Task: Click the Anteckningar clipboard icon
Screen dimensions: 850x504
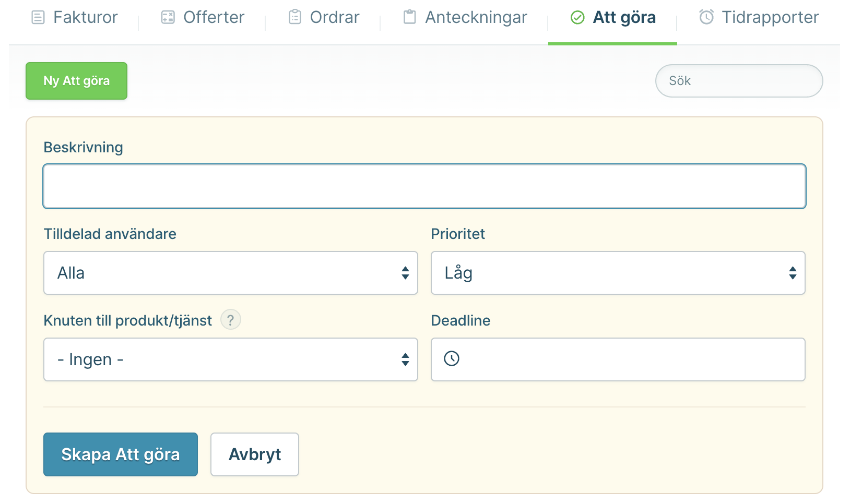Action: click(410, 17)
